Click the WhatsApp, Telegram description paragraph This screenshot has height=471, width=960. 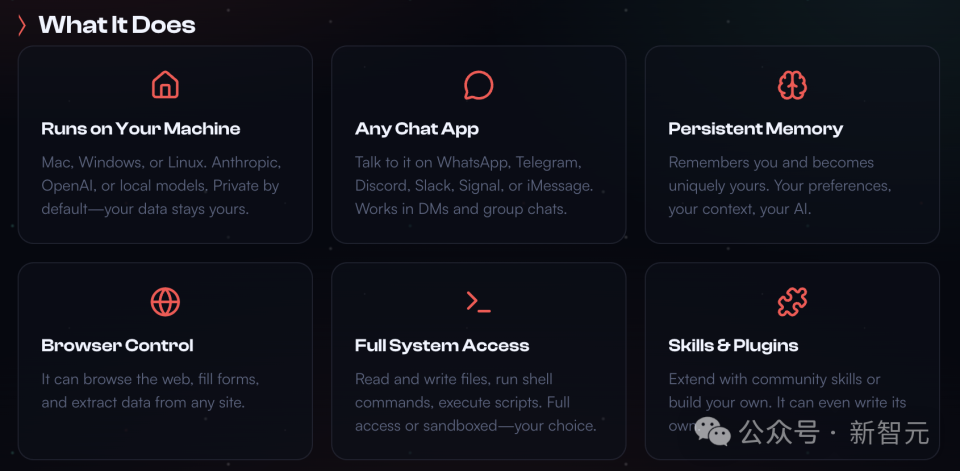click(474, 185)
